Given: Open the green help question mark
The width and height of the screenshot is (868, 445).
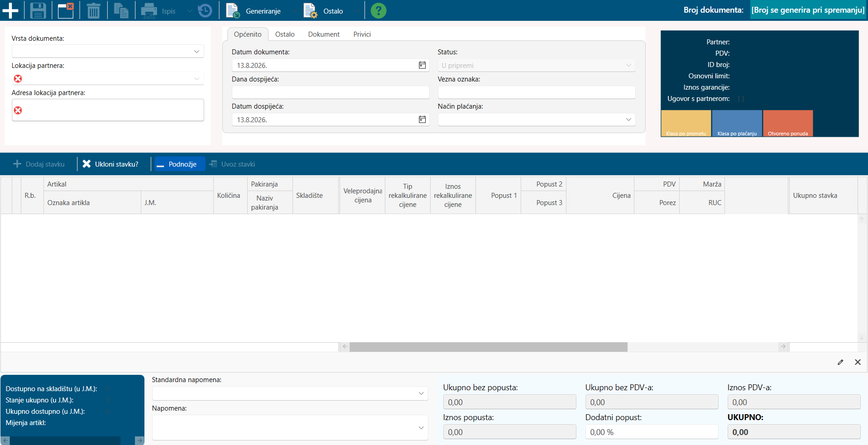Looking at the screenshot, I should point(379,10).
